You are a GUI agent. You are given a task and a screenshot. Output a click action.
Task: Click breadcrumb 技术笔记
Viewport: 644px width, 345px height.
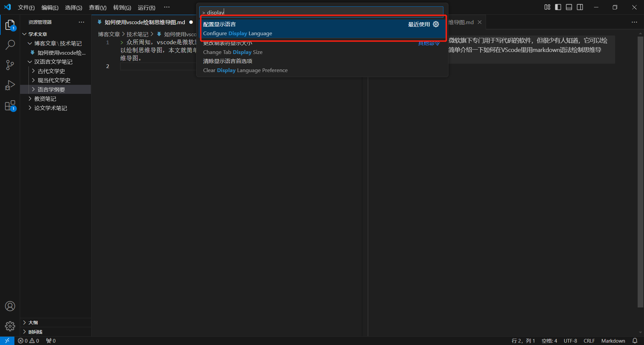click(x=138, y=34)
